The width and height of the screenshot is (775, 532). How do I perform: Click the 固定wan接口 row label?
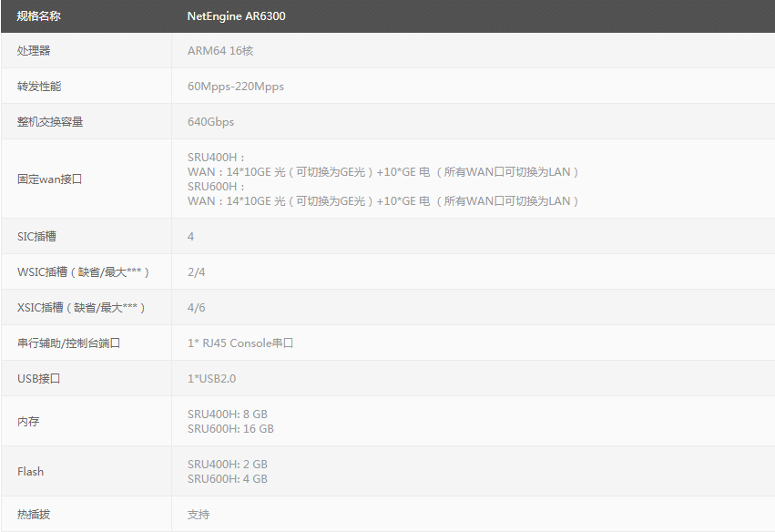[49, 179]
